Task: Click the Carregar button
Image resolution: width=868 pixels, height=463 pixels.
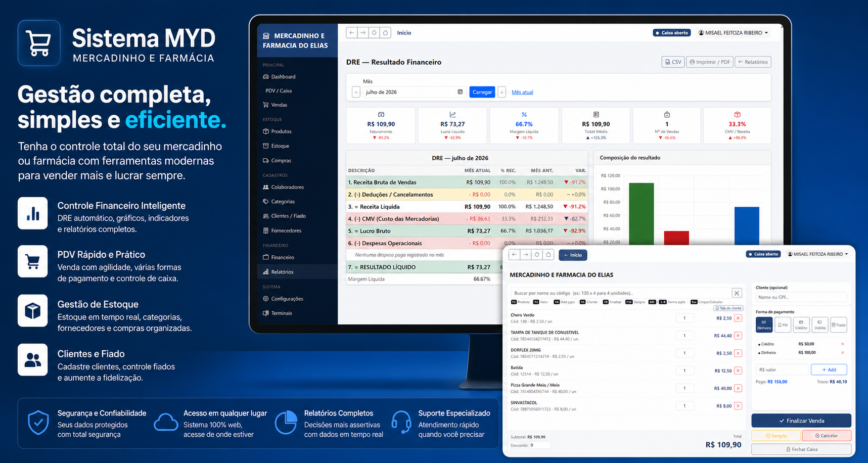Action: pyautogui.click(x=482, y=92)
